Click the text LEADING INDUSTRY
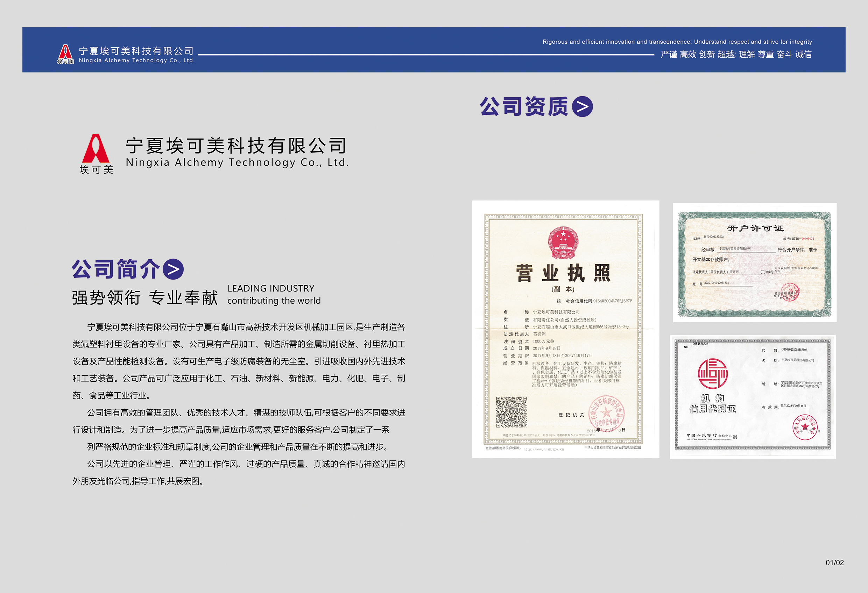This screenshot has height=593, width=868. pos(271,288)
